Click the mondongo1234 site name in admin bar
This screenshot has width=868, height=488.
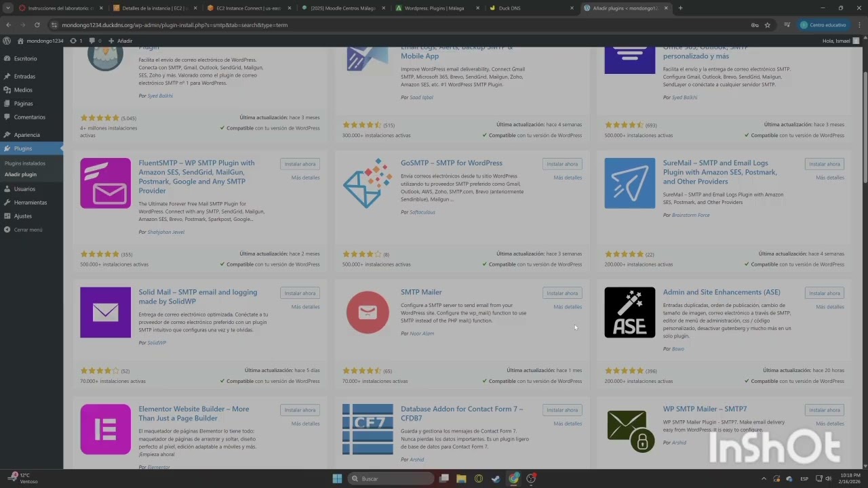click(x=41, y=41)
